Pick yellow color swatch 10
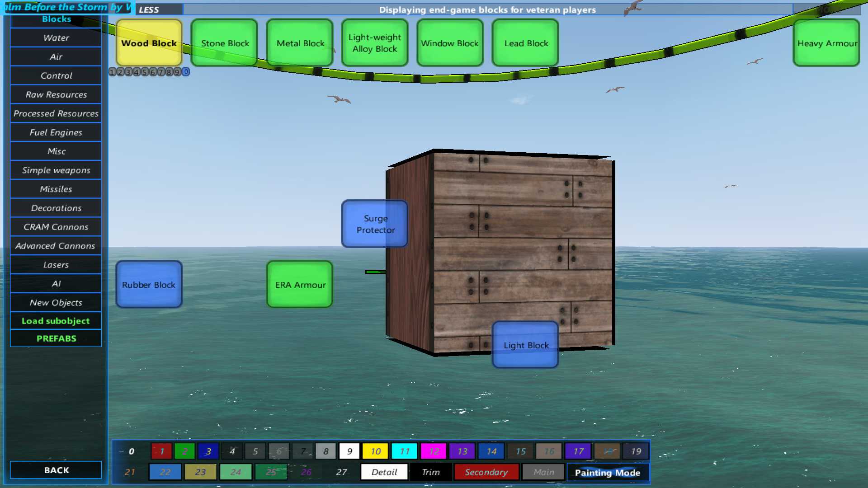868x488 pixels. 376,451
